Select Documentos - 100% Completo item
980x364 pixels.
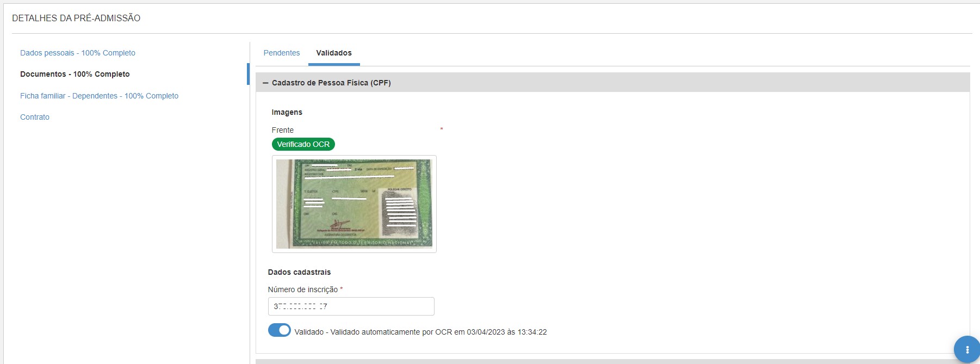[75, 74]
